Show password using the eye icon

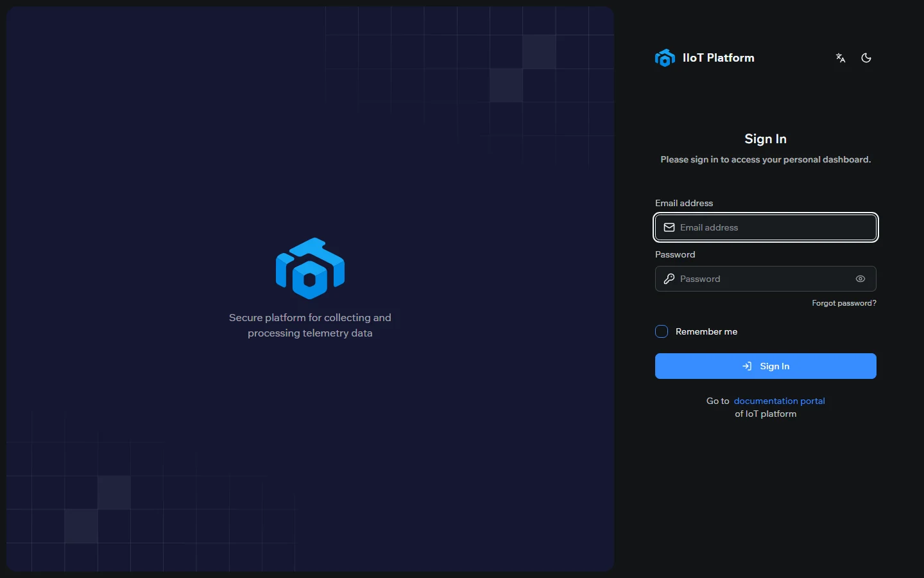pos(860,279)
